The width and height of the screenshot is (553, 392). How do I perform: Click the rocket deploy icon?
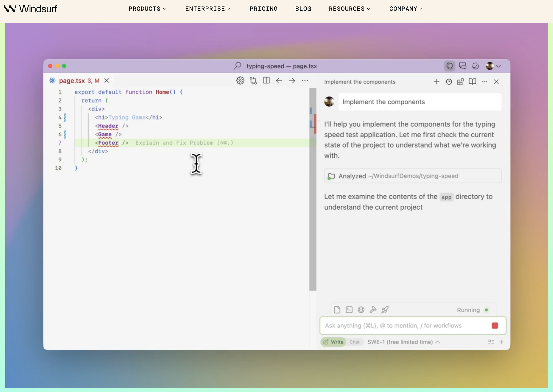point(385,310)
